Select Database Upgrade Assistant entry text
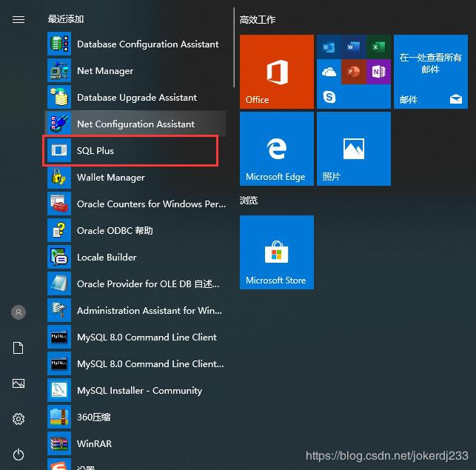The image size is (476, 470). point(137,98)
